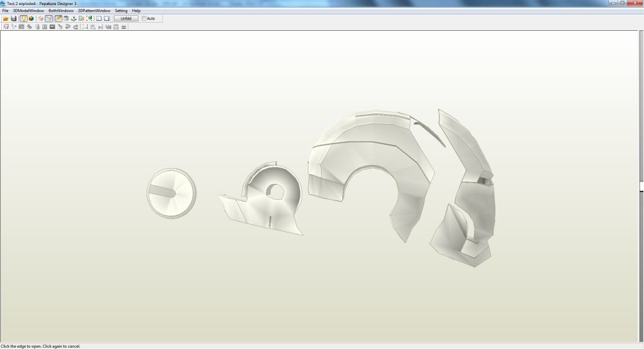
Task: Toggle the highlighted blue box view icon
Action: tap(49, 18)
